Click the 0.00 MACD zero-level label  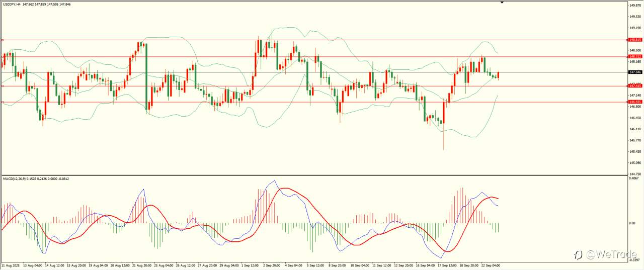pyautogui.click(x=633, y=223)
